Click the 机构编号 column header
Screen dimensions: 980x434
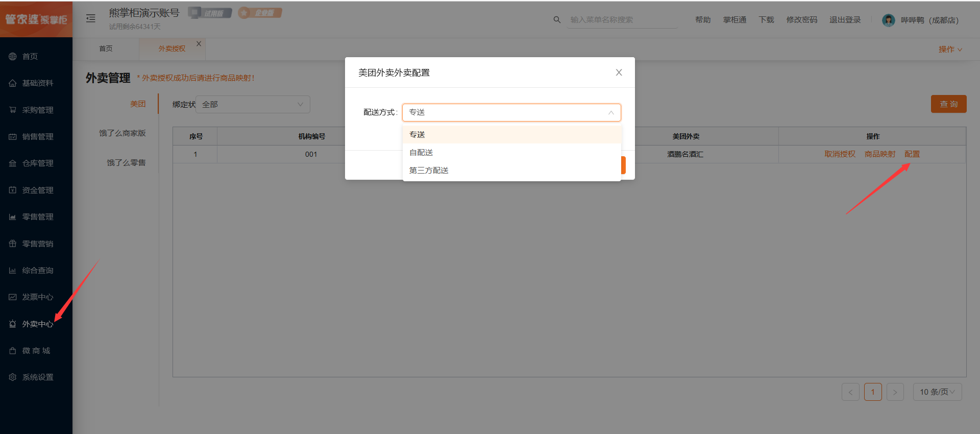[x=311, y=136]
